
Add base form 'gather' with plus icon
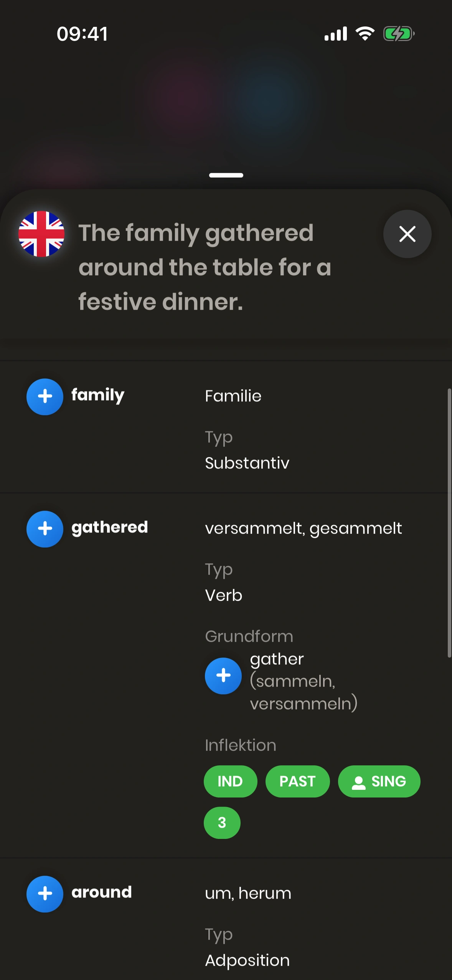pos(223,676)
